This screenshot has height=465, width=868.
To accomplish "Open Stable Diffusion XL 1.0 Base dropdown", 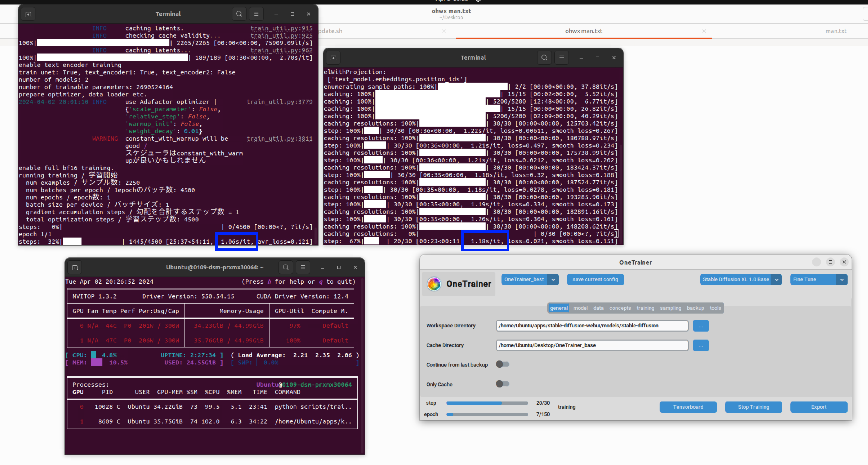I will [x=776, y=280].
